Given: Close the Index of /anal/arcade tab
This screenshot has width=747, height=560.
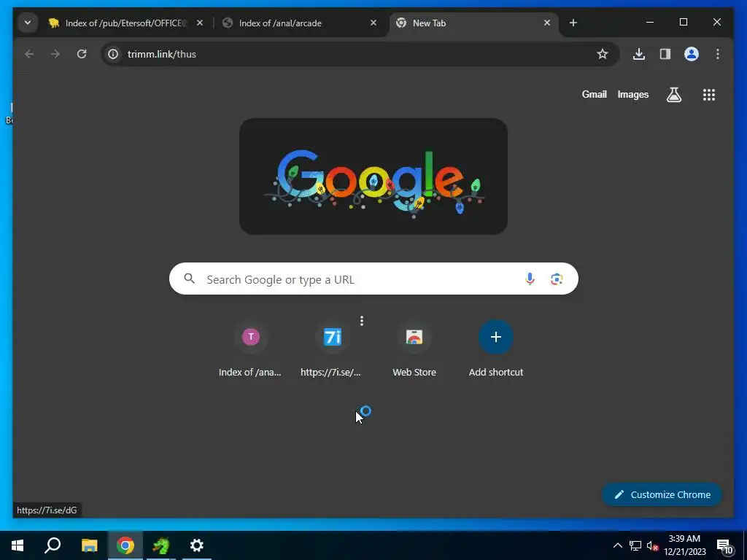Looking at the screenshot, I should pyautogui.click(x=373, y=23).
